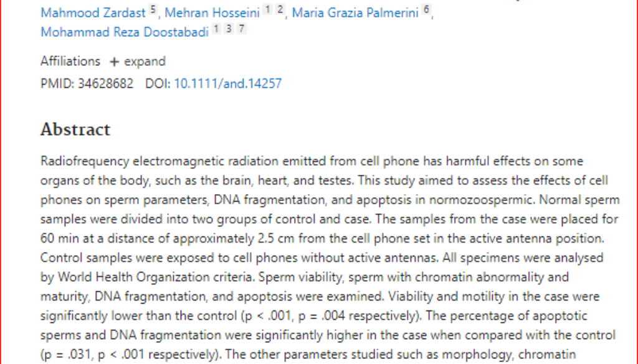Click the 'PMID:' label text
Screen dimensions: 638x364
[57, 83]
